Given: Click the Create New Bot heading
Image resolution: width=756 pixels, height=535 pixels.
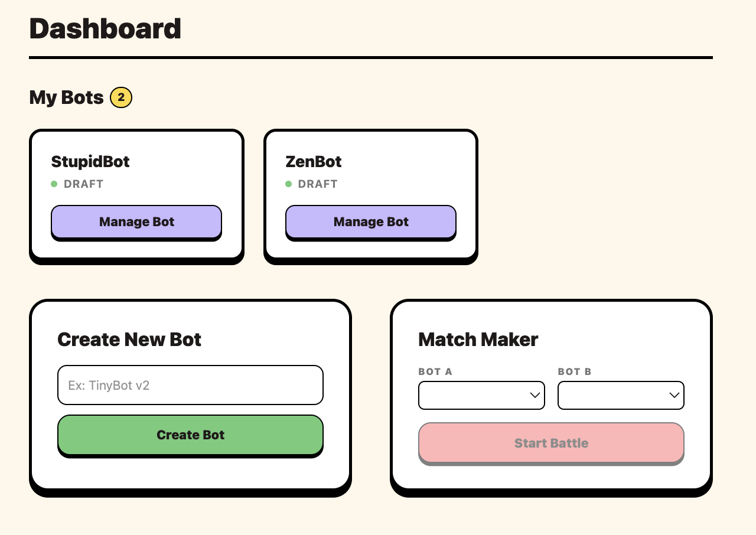Looking at the screenshot, I should [129, 340].
